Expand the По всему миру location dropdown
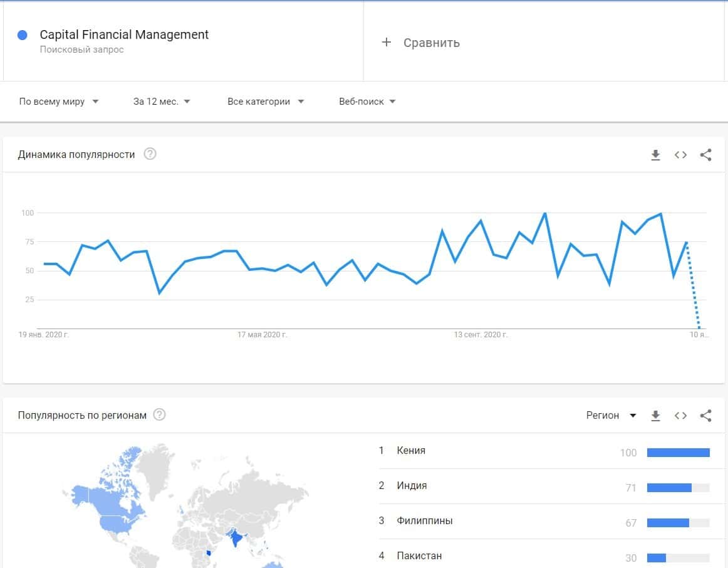728x568 pixels. tap(59, 102)
